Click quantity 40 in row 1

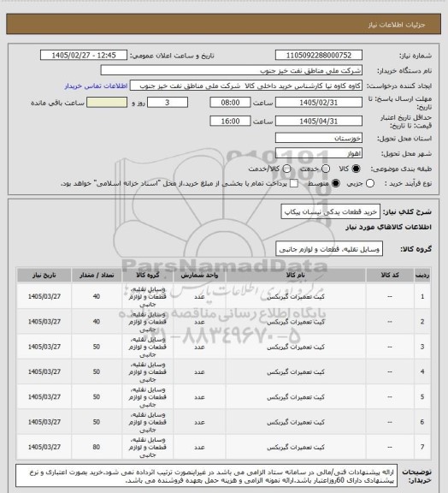(x=97, y=296)
